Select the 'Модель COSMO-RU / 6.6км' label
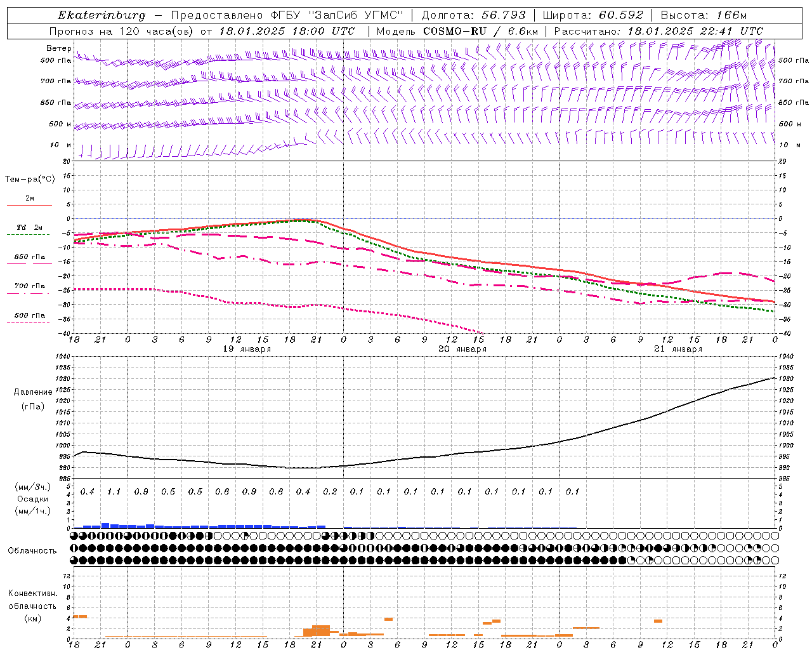This screenshot has width=812, height=650. (457, 31)
